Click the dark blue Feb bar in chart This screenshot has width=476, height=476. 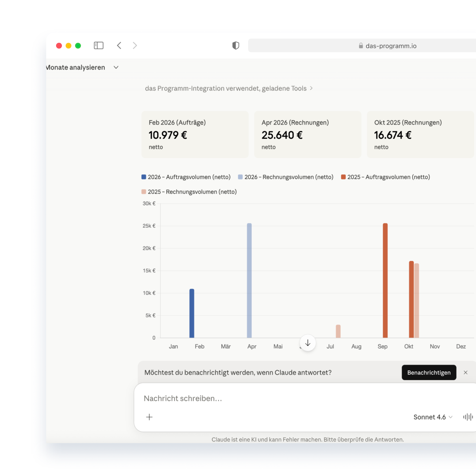192,313
